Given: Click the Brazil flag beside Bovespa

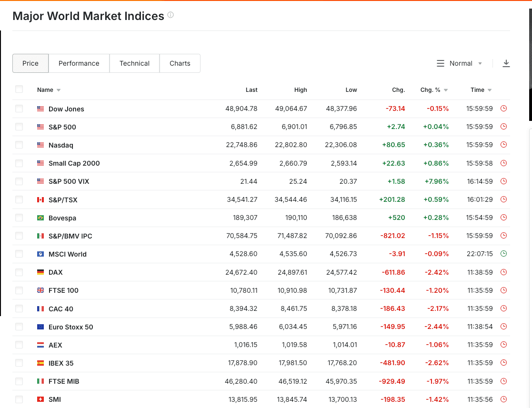Looking at the screenshot, I should (40, 218).
